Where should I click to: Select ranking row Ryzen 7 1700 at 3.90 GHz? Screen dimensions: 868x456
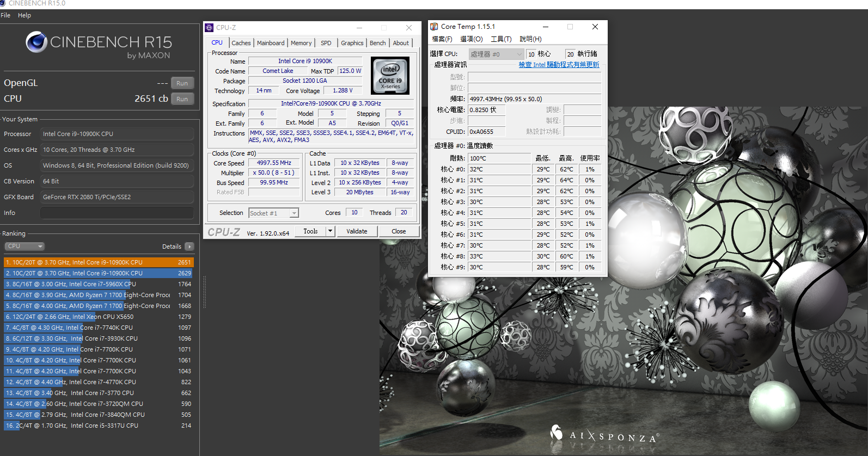(x=99, y=295)
